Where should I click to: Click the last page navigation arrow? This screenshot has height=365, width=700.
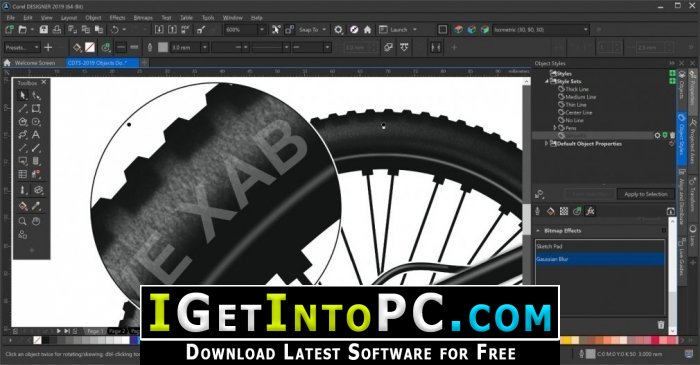(x=67, y=331)
